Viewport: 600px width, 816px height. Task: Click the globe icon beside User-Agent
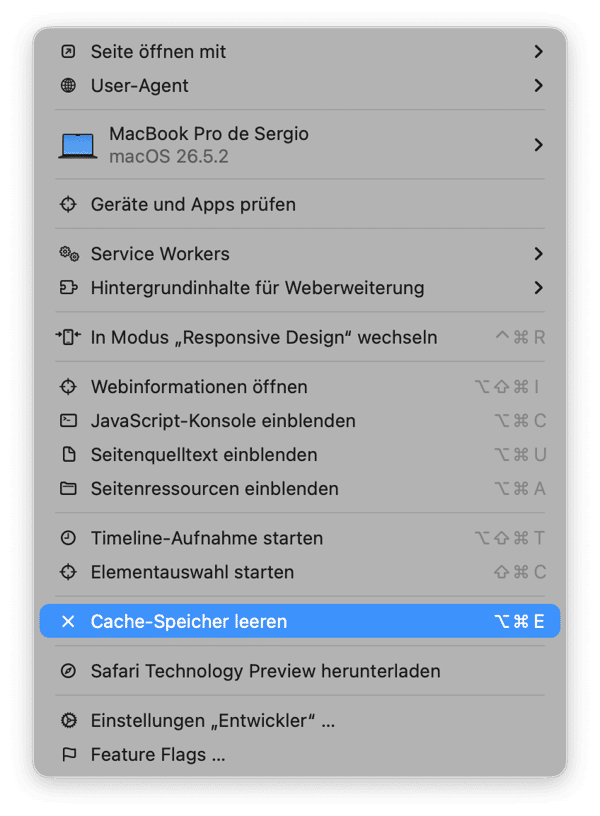click(68, 85)
